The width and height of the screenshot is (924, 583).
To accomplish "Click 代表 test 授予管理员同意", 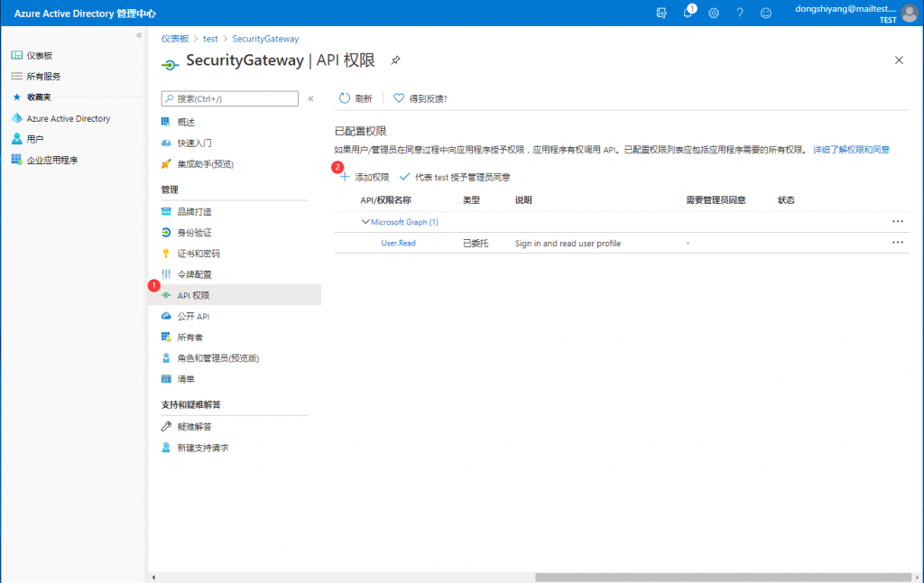I will tap(455, 177).
